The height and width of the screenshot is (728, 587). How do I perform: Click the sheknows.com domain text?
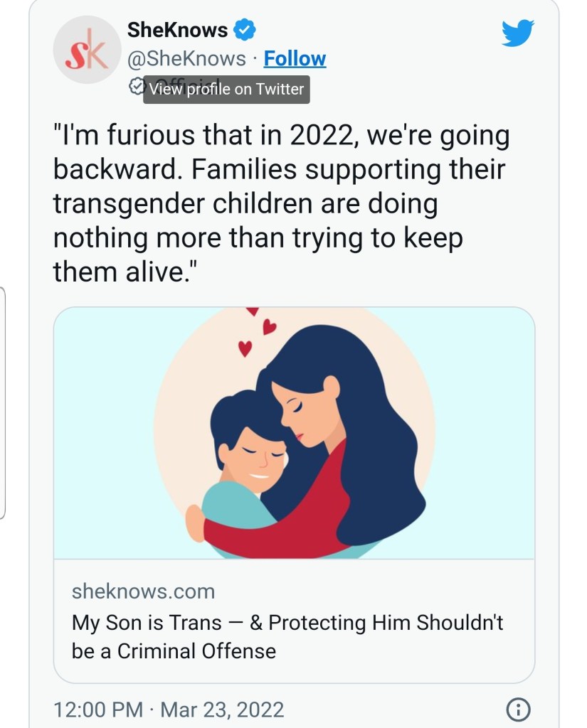[143, 591]
